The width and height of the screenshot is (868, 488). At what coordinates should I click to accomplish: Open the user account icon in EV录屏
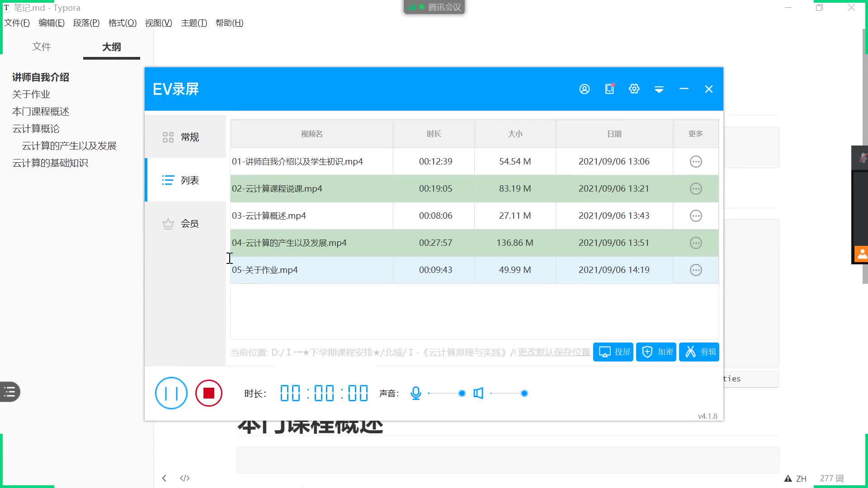[585, 89]
